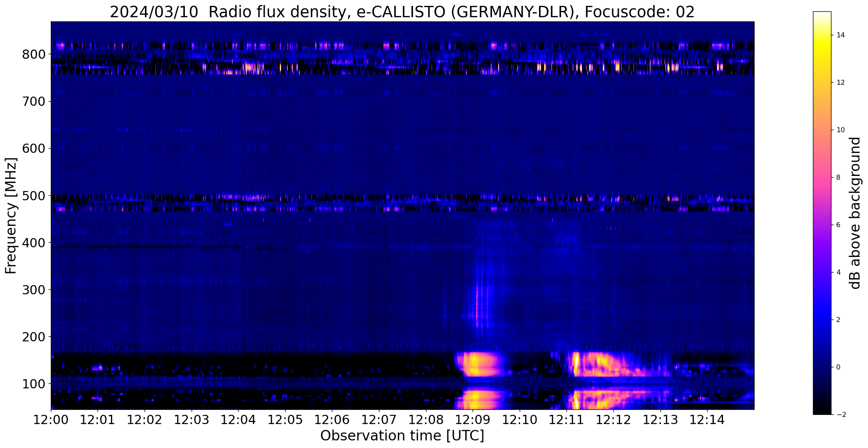868x448 pixels.
Task: Click the 12:09 time tick label
Action: point(473,419)
